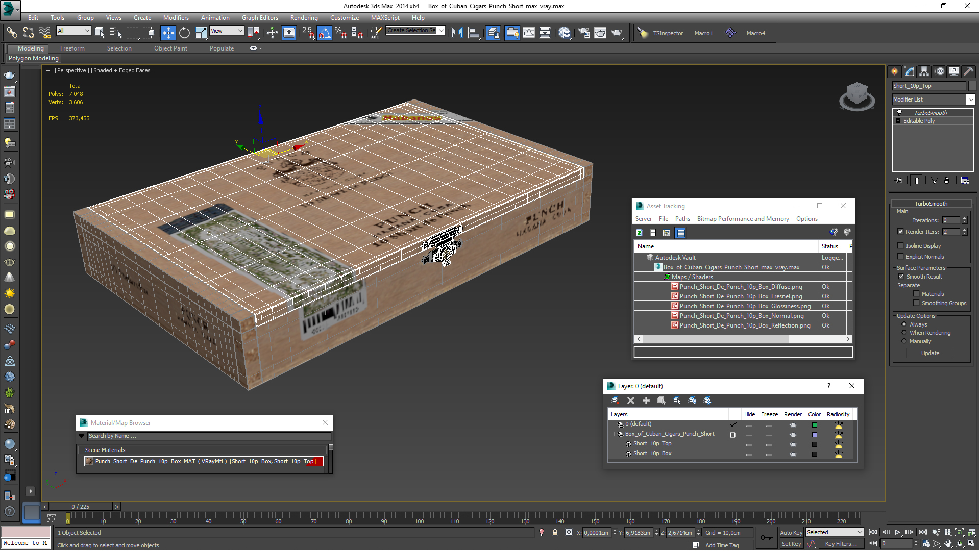Click the Unlink Selection tool
The width and height of the screenshot is (980, 551).
coord(28,33)
